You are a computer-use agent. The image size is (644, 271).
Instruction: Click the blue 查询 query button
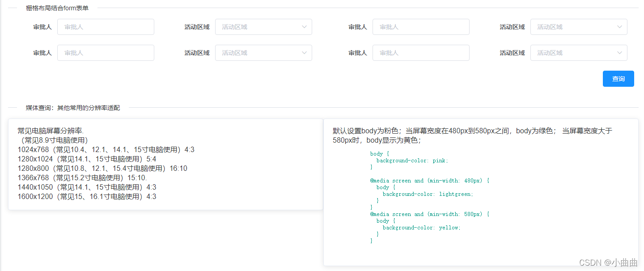pos(619,79)
